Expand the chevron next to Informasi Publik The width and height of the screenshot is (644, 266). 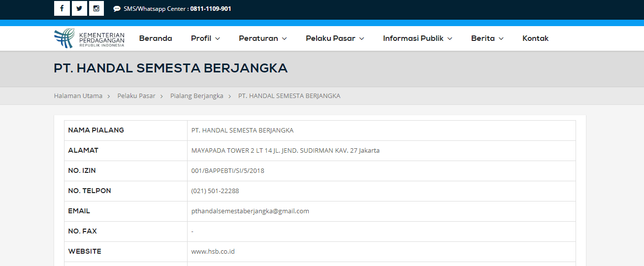click(450, 38)
